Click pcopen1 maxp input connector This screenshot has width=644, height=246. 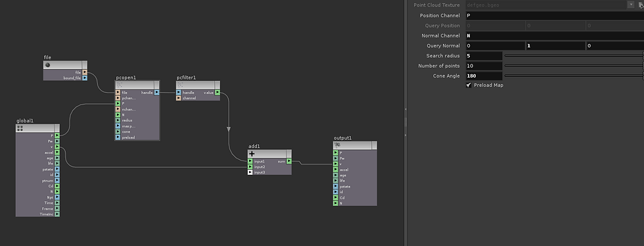[x=118, y=126]
